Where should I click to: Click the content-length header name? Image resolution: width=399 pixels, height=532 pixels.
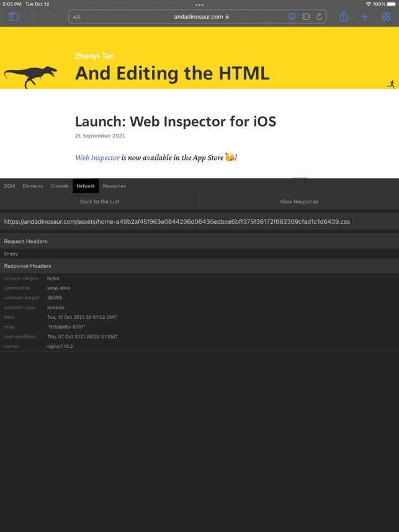pos(22,298)
